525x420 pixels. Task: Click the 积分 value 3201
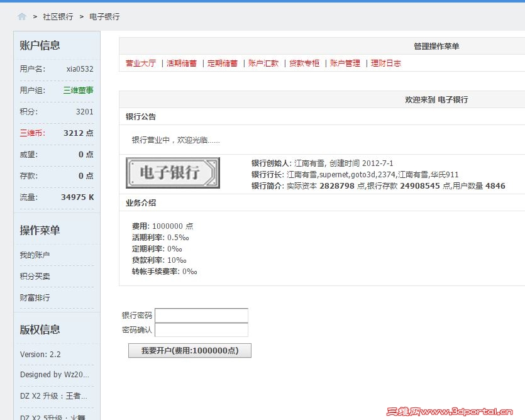(85, 111)
